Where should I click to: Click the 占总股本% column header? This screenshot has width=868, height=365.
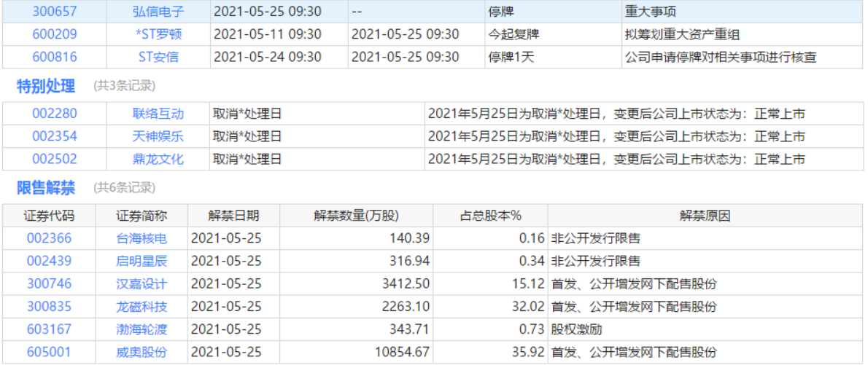[490, 215]
